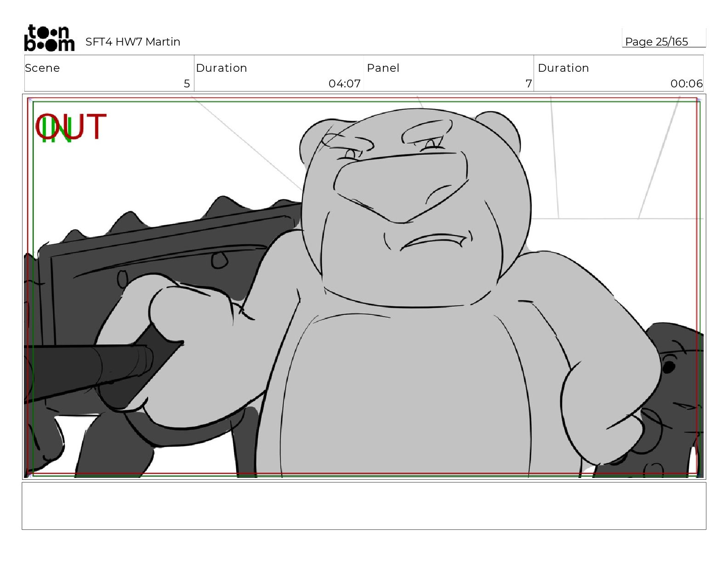Click the Toon Boom logo
728x563 pixels.
49,38
